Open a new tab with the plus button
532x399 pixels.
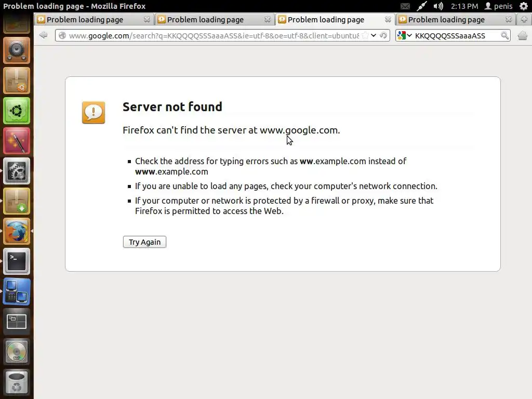click(x=524, y=19)
